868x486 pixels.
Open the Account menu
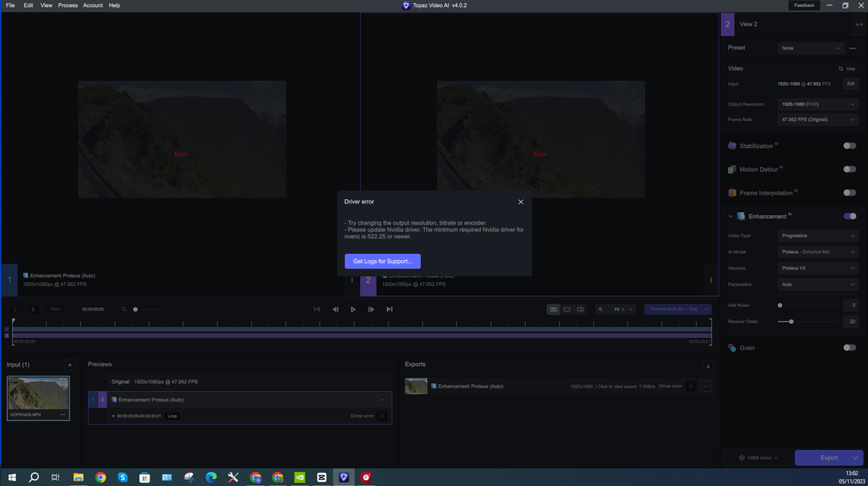point(93,5)
